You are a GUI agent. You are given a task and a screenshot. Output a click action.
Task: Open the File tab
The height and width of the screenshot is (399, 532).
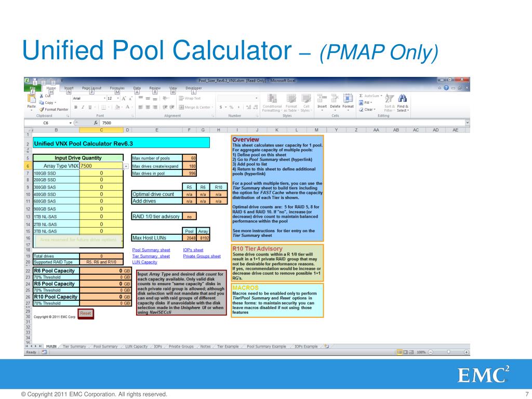[x=33, y=88]
